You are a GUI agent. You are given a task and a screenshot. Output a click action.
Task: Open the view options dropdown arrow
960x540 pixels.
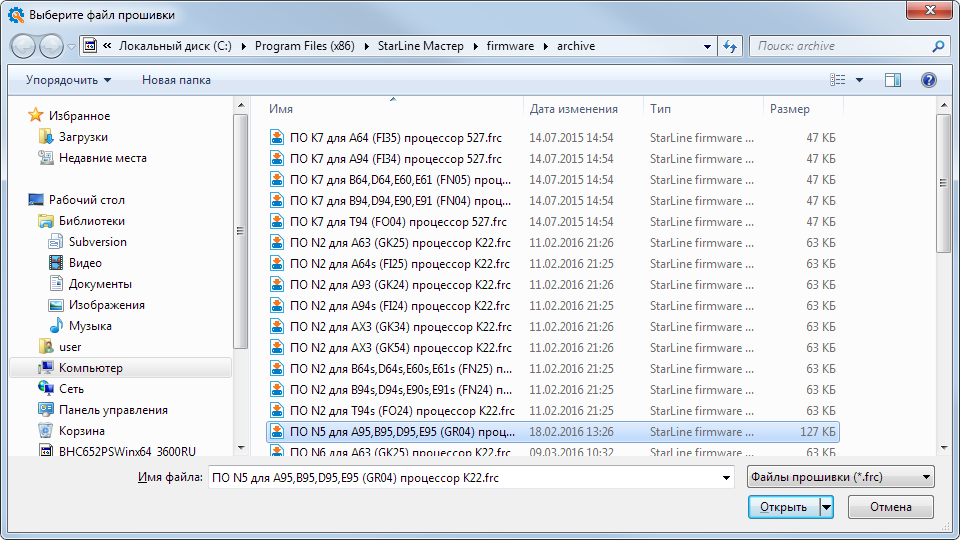pyautogui.click(x=860, y=80)
